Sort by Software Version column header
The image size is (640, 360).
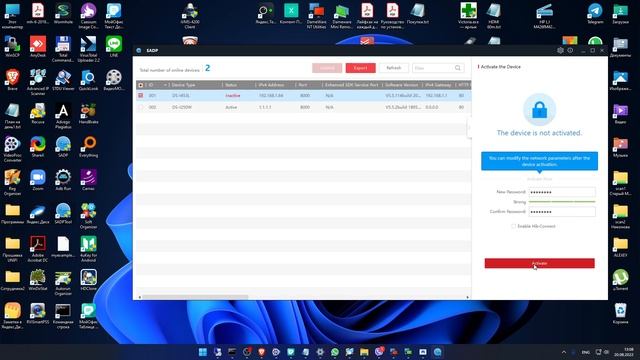click(402, 85)
